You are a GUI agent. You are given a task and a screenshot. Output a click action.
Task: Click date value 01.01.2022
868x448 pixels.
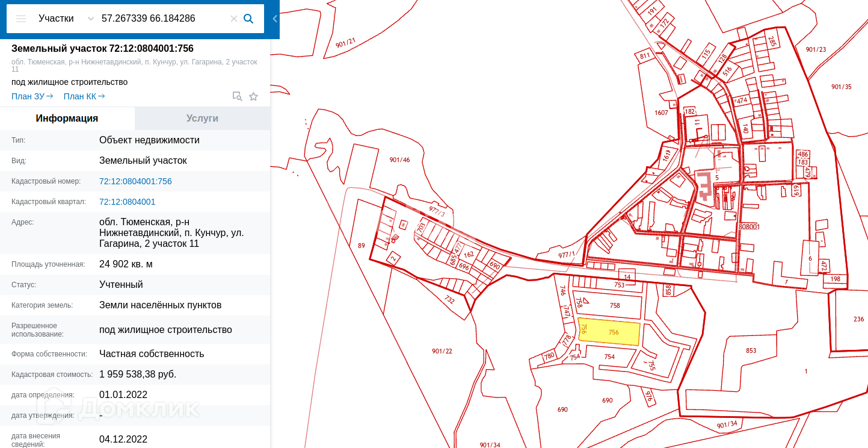[123, 395]
